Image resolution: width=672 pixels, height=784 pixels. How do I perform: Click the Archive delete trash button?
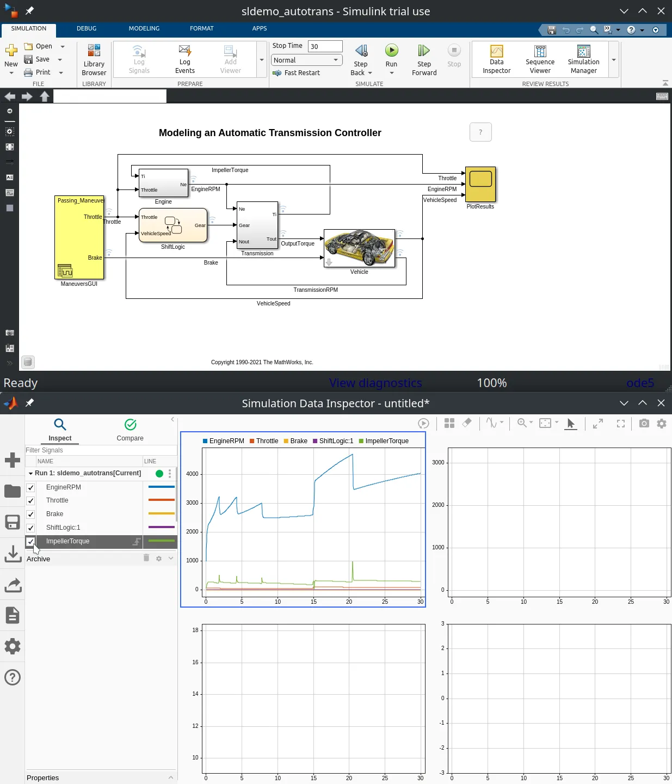pos(146,558)
